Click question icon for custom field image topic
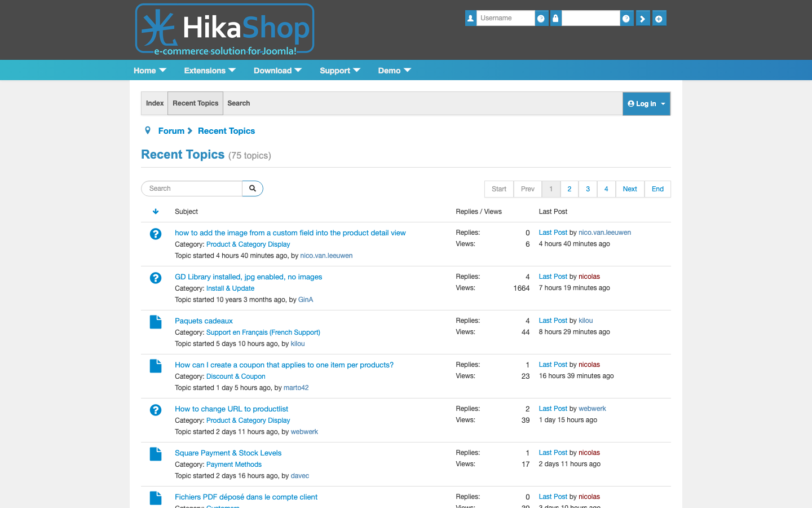 (156, 234)
